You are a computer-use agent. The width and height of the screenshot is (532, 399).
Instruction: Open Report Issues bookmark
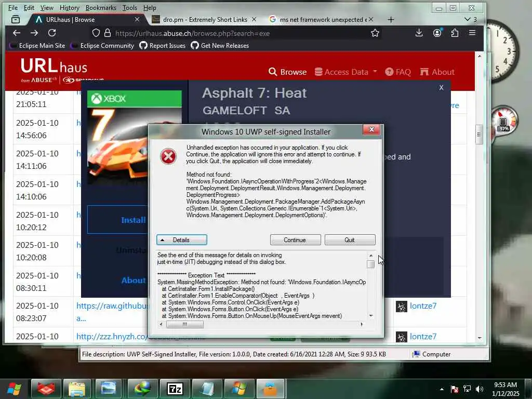[163, 46]
